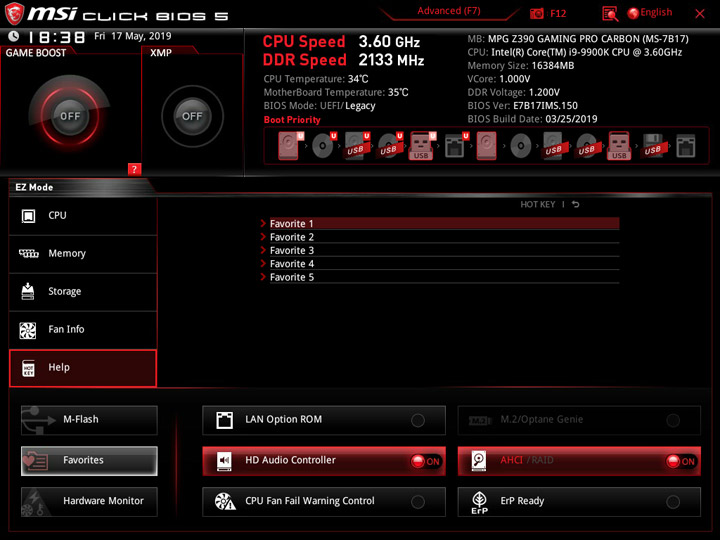This screenshot has height=540, width=720.
Task: Toggle the M.2/Optane Genie switch
Action: point(579,420)
